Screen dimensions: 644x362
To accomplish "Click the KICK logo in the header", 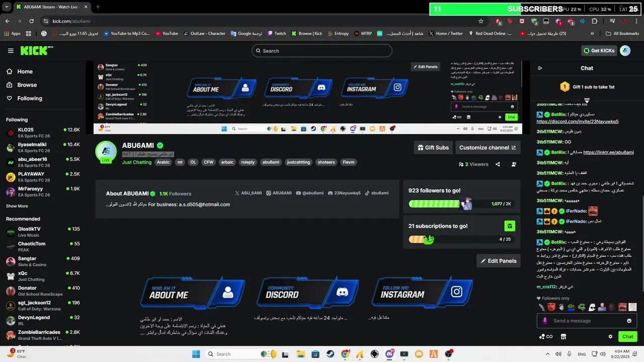I will [x=36, y=50].
